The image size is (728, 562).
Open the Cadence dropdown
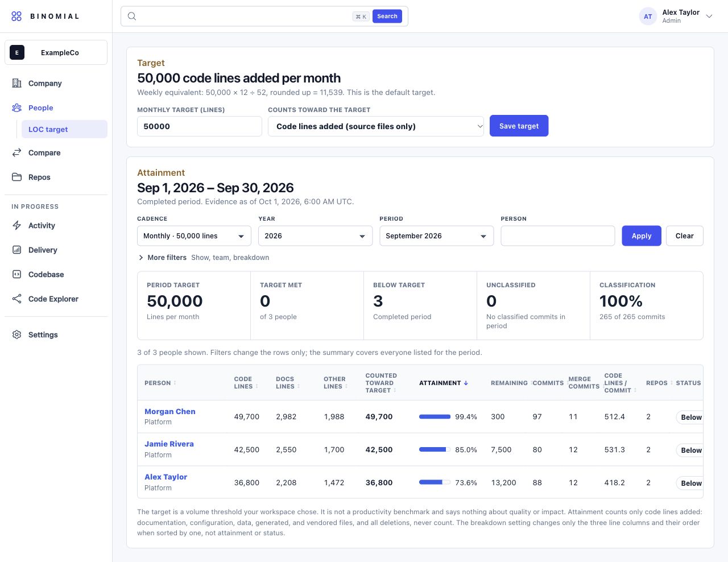(x=194, y=236)
